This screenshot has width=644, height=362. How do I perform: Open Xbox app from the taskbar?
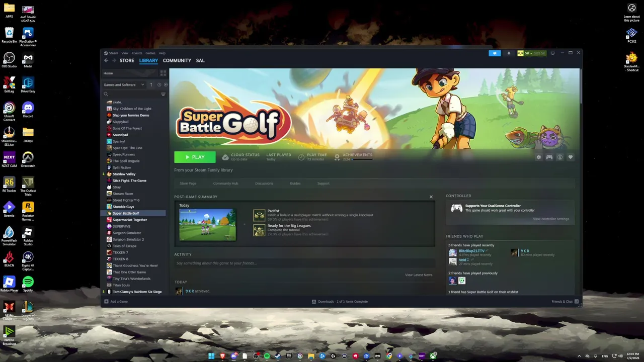pos(433,356)
